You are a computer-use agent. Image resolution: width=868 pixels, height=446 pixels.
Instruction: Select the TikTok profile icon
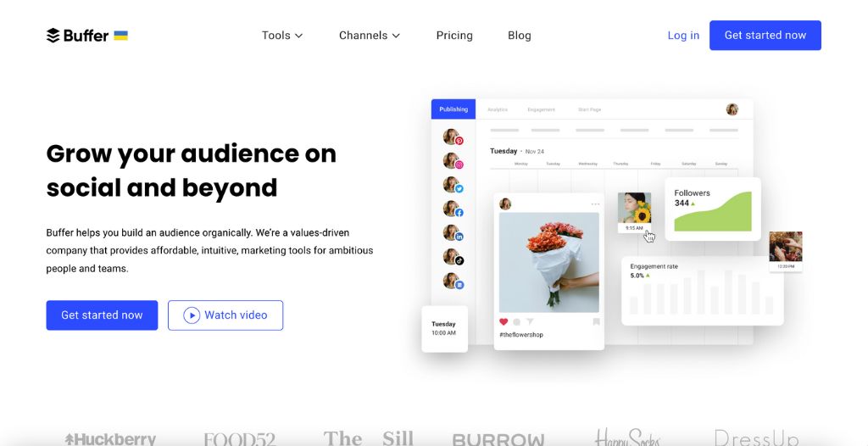coord(453,257)
